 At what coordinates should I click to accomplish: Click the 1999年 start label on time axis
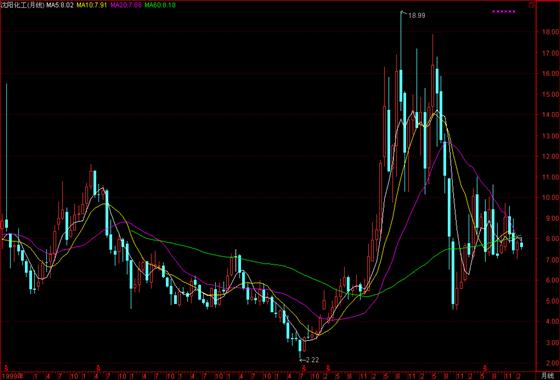pos(12,376)
